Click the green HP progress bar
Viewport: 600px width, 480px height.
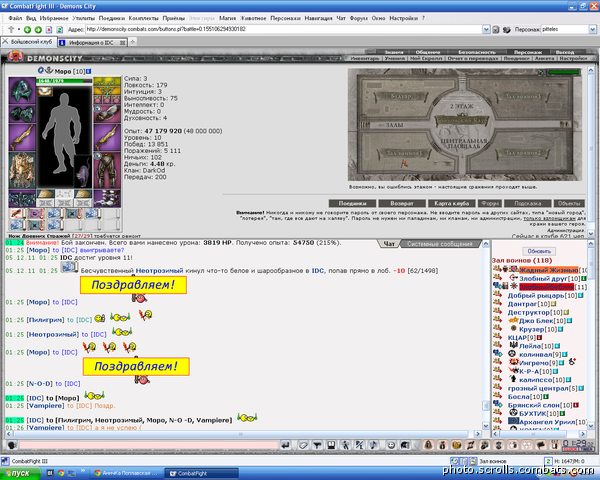click(x=64, y=81)
